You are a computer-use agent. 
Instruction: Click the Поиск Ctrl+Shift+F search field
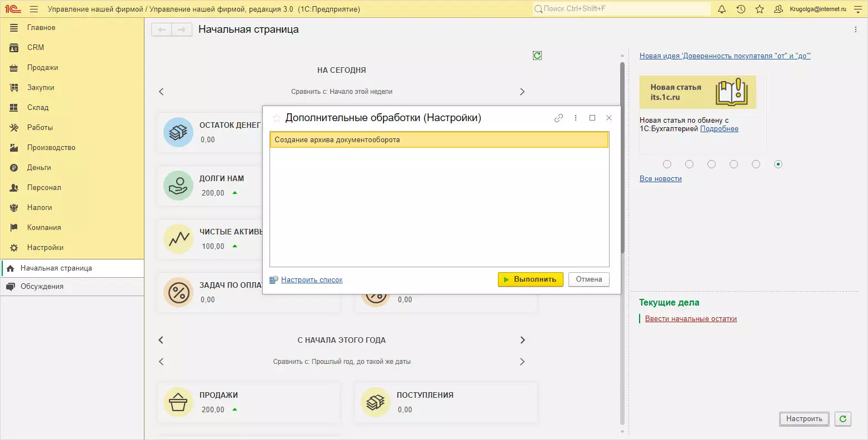(x=621, y=9)
